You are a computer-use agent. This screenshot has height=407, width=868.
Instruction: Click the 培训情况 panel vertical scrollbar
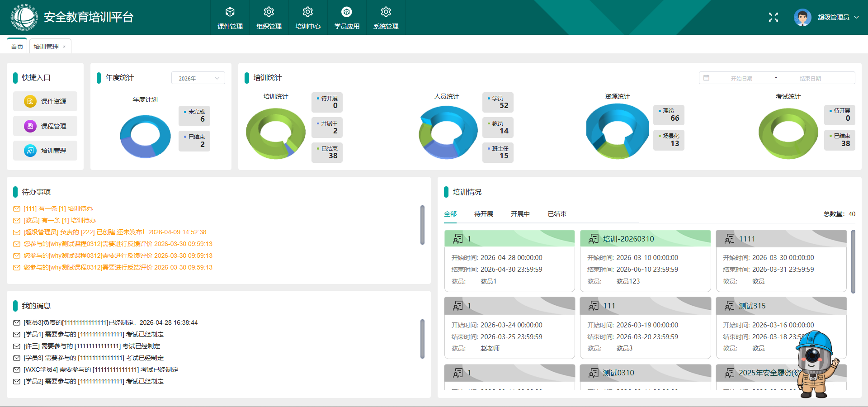853,261
